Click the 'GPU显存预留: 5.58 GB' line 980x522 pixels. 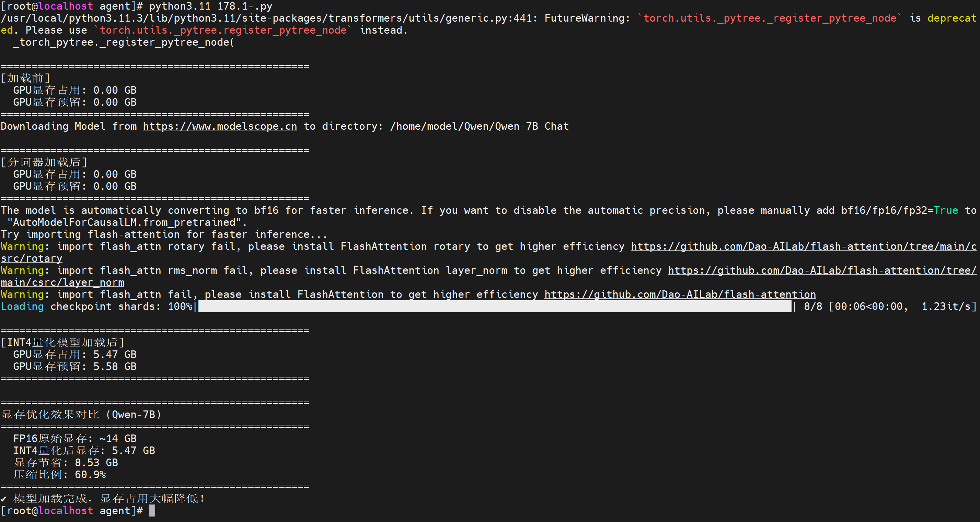(75, 367)
